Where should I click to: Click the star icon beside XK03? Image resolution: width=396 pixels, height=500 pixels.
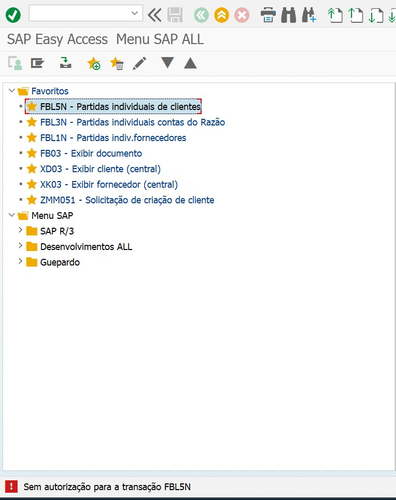(x=32, y=184)
